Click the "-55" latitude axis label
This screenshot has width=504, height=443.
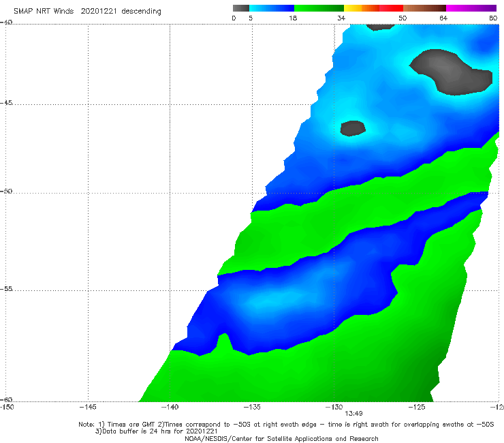coord(6,288)
